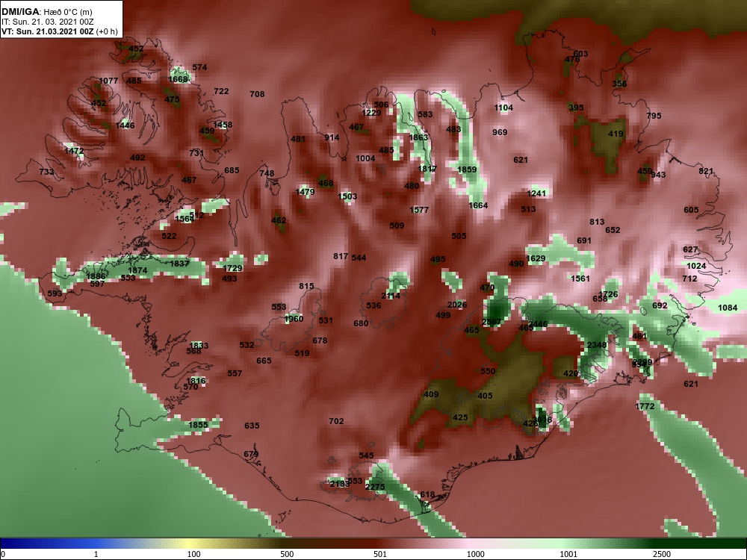
Task: Click the 100 label on the color scale
Action: tap(193, 554)
